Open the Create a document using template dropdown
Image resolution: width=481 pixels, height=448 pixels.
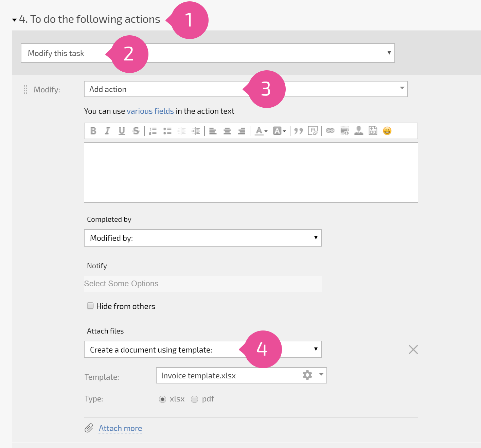point(203,350)
